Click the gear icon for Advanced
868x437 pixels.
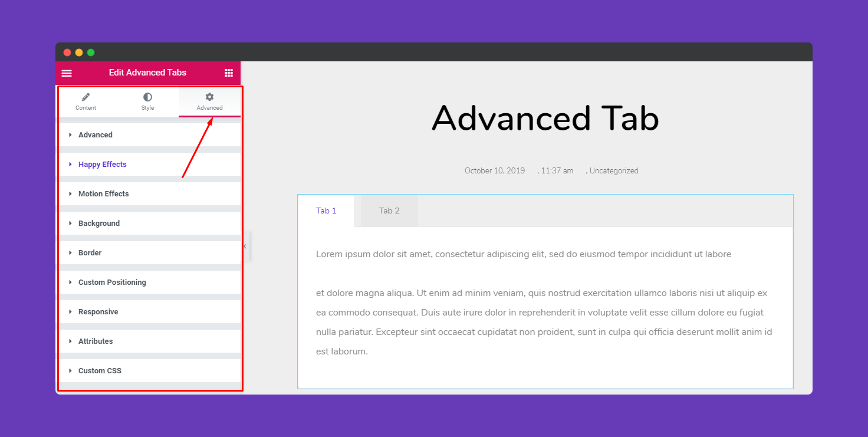[x=209, y=97]
